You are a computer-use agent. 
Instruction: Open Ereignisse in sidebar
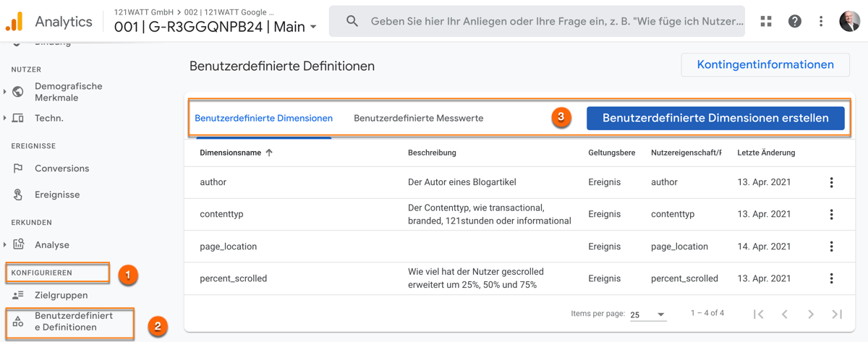click(57, 194)
